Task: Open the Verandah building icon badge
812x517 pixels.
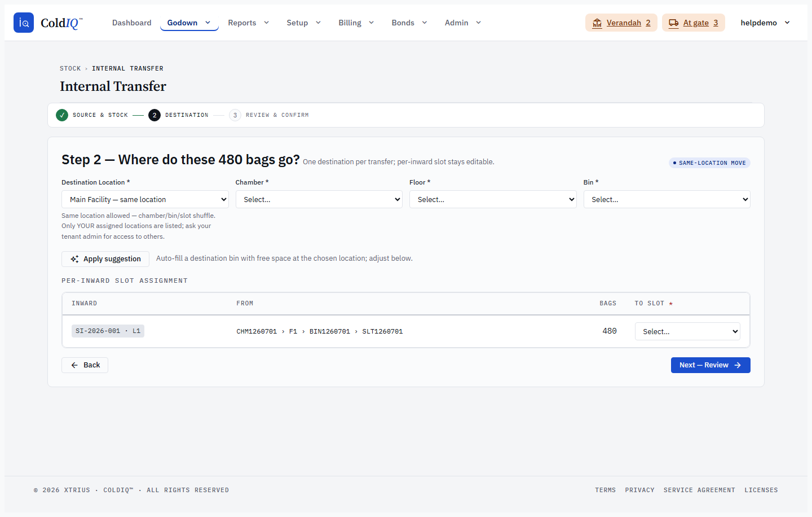Action: (597, 23)
